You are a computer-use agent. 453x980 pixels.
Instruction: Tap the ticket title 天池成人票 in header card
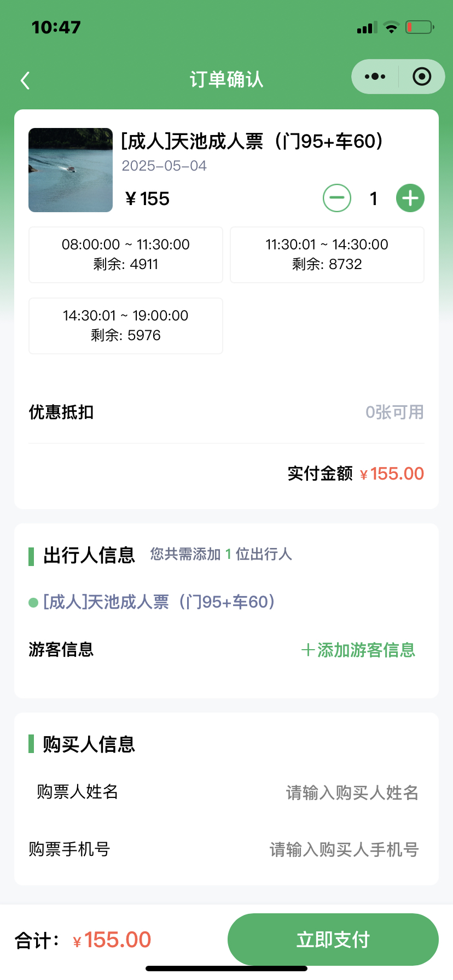click(x=252, y=141)
